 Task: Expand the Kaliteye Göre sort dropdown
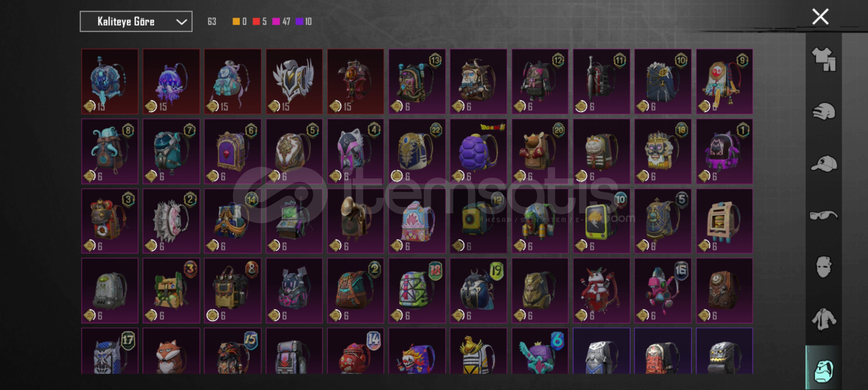coord(136,22)
